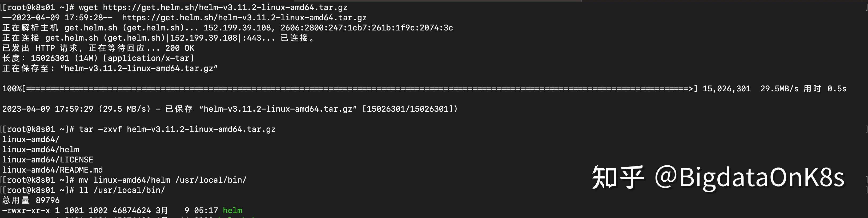Screen dimensions: 868x218
Task: Click the https://get.helm.sh URL in timestamp line
Action: 244,18
